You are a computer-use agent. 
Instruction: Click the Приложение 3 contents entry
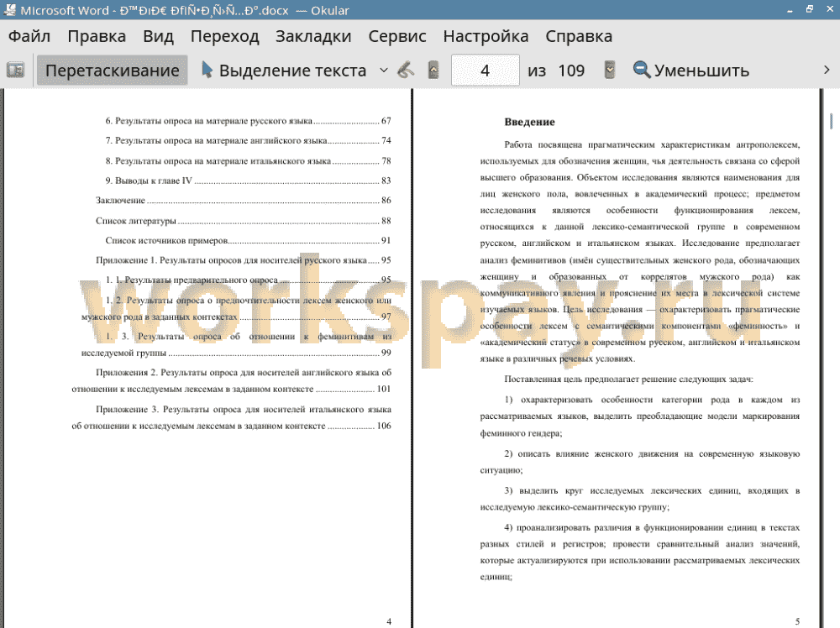[232, 417]
